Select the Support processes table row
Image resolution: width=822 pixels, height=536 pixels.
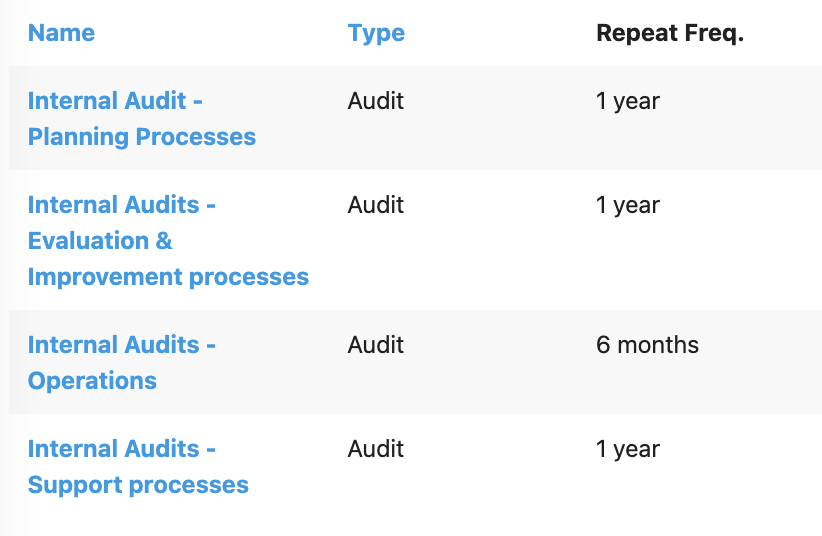click(415, 466)
